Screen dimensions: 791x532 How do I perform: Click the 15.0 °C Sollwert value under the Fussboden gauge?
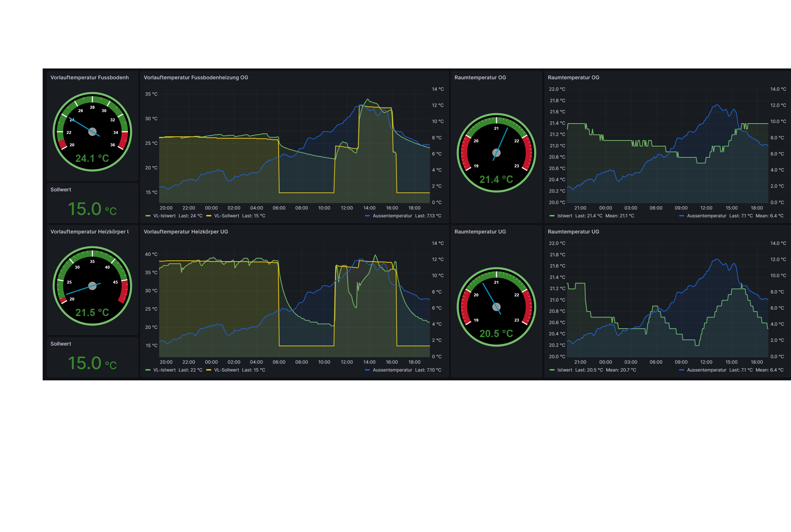click(92, 209)
